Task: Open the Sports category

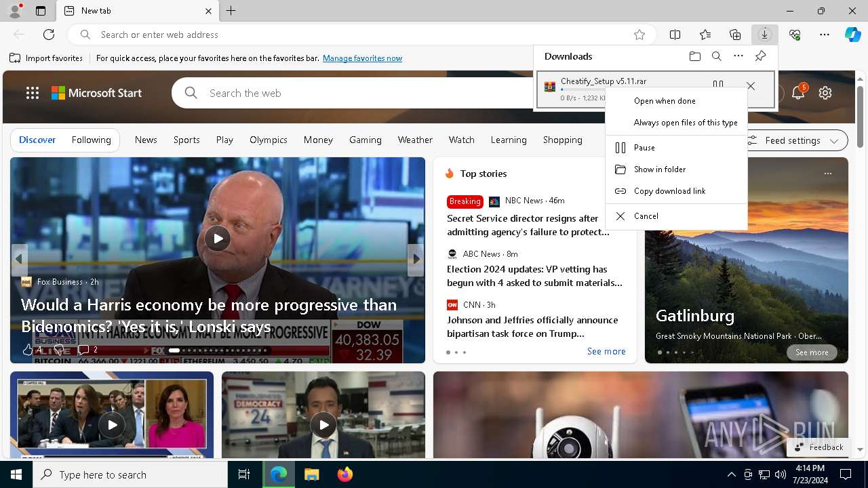Action: click(186, 140)
